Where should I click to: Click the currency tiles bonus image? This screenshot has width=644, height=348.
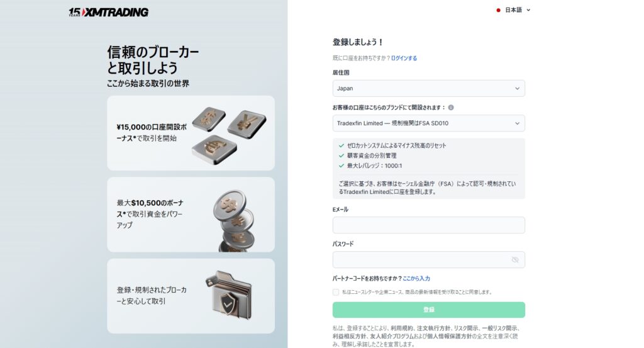coord(229,134)
